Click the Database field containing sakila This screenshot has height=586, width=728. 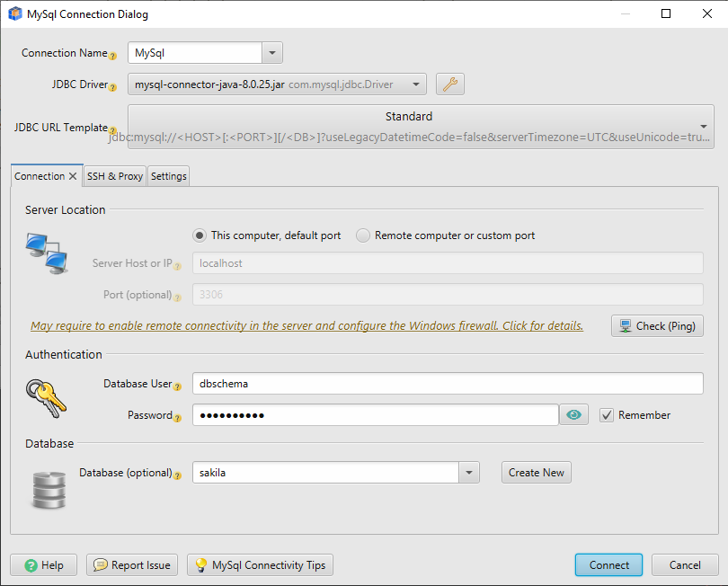(325, 473)
